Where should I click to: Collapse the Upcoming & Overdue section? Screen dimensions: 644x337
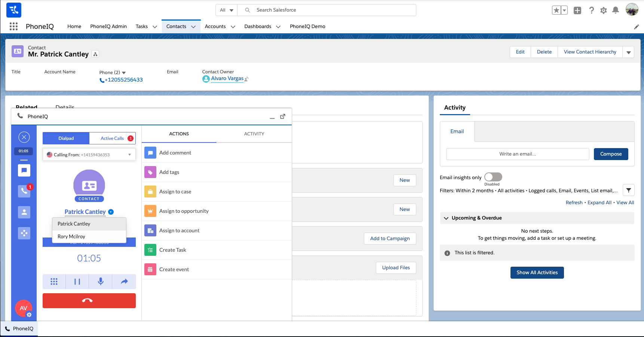pyautogui.click(x=446, y=218)
